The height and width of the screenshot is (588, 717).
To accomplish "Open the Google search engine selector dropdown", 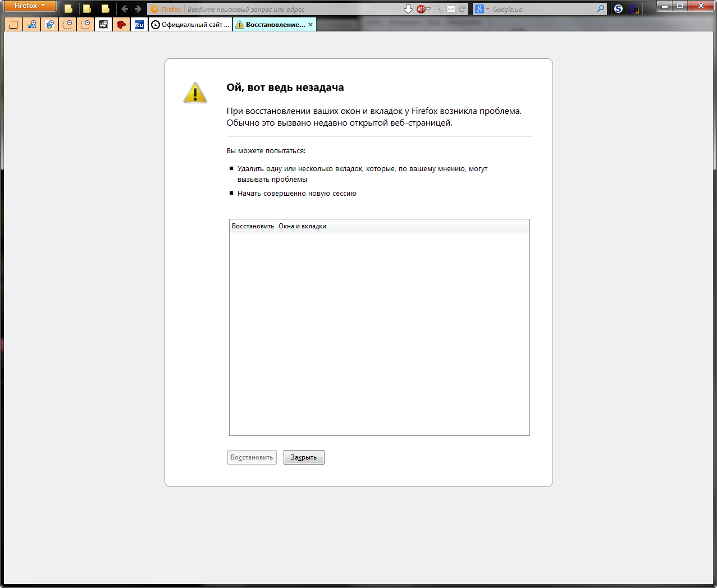I will point(481,9).
